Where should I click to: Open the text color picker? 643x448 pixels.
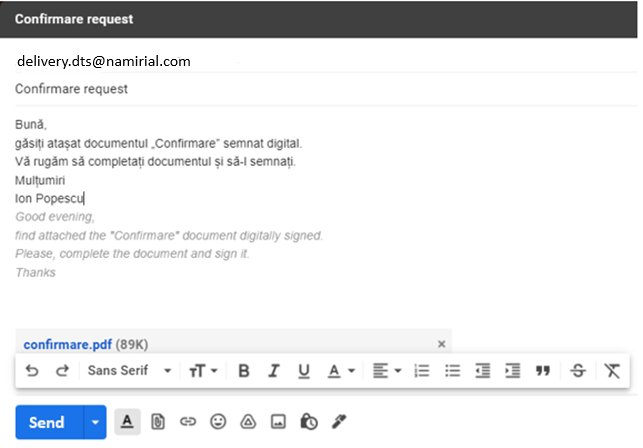point(341,370)
